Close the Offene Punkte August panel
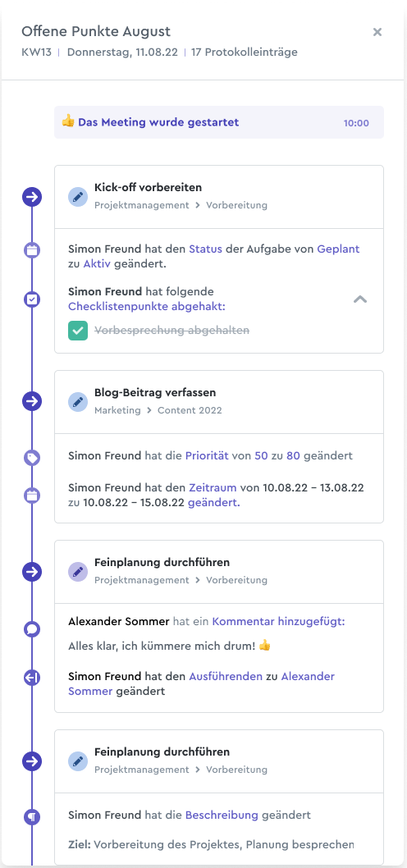The height and width of the screenshot is (868, 407). [377, 31]
